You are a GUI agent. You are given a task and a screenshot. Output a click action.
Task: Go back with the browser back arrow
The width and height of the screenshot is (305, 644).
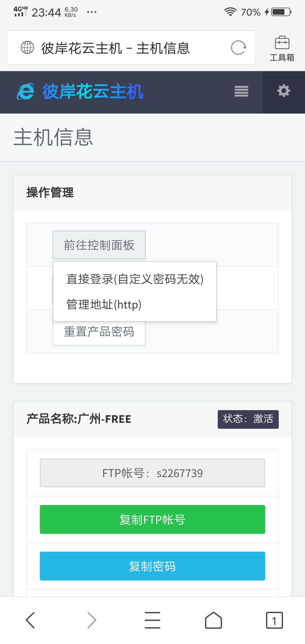pyautogui.click(x=30, y=620)
